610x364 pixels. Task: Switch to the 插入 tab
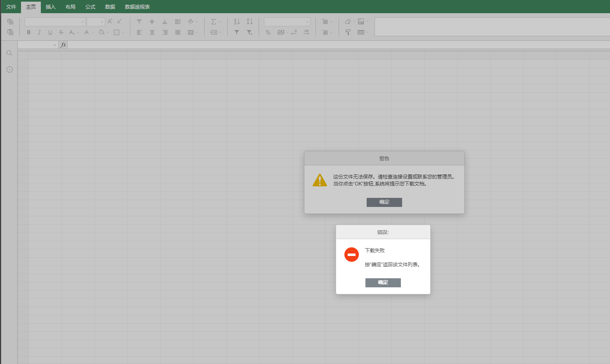click(50, 7)
